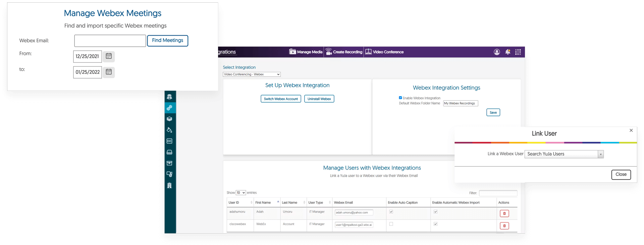Click Switch Webex Account button

(281, 99)
